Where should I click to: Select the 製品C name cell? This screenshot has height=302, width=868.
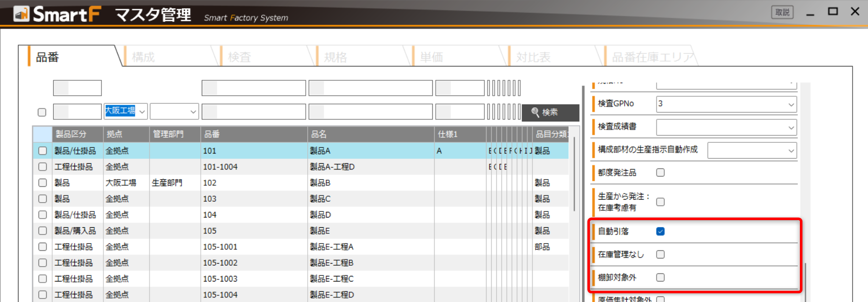[371, 199]
